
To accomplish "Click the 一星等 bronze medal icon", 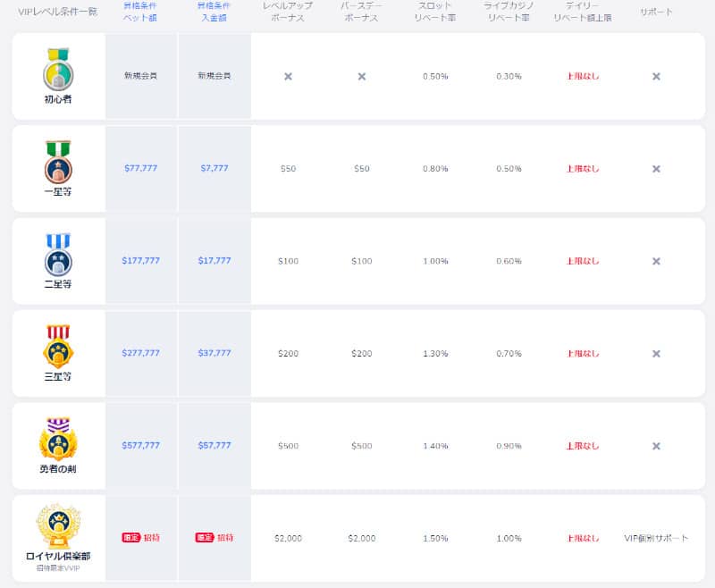I will [x=58, y=162].
